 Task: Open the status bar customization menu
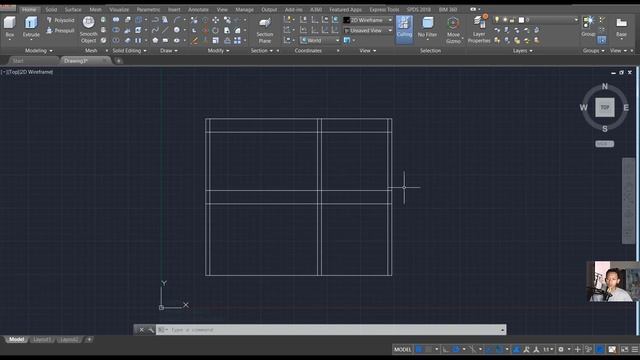point(635,349)
